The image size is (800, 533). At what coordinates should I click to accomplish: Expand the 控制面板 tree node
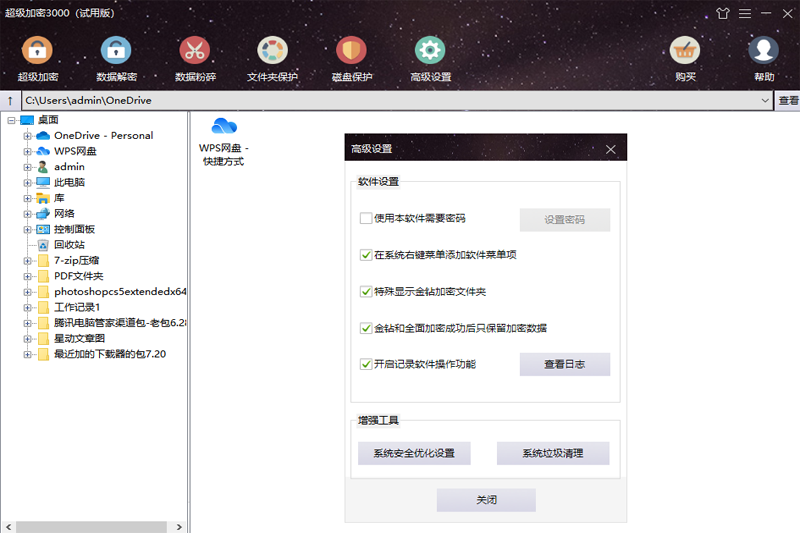(27, 230)
